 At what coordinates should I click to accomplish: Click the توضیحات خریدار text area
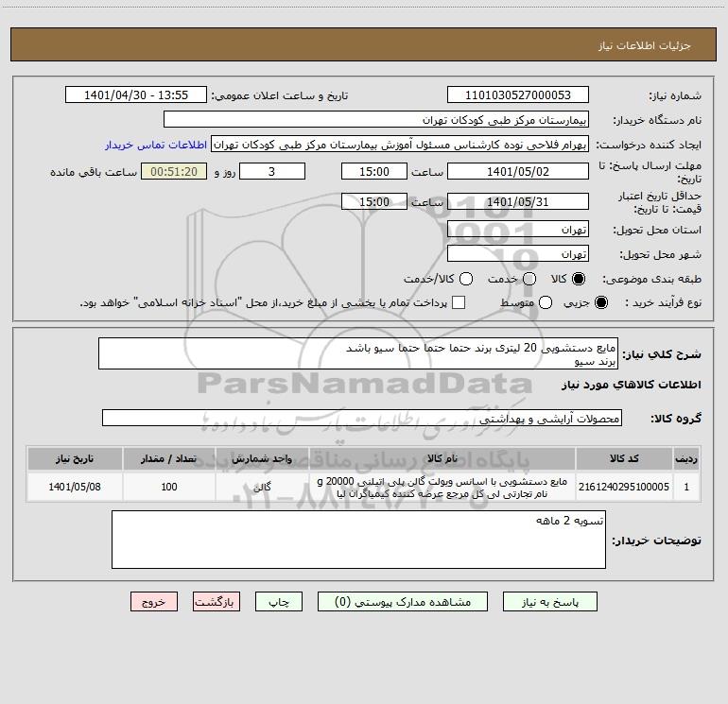pos(358,540)
